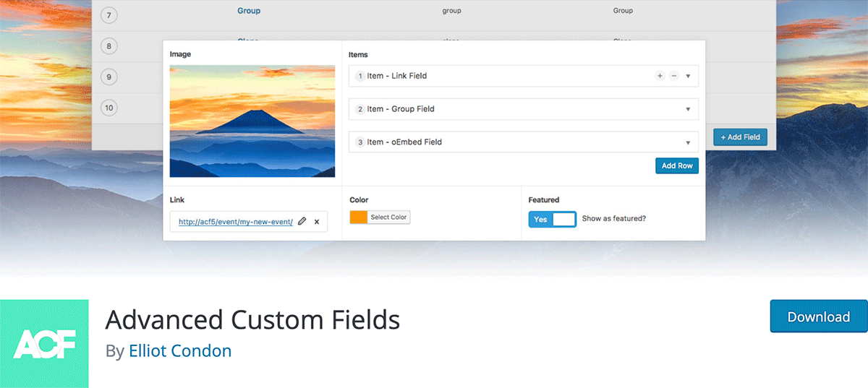
Task: Edit the link using the pencil icon
Action: click(x=302, y=222)
